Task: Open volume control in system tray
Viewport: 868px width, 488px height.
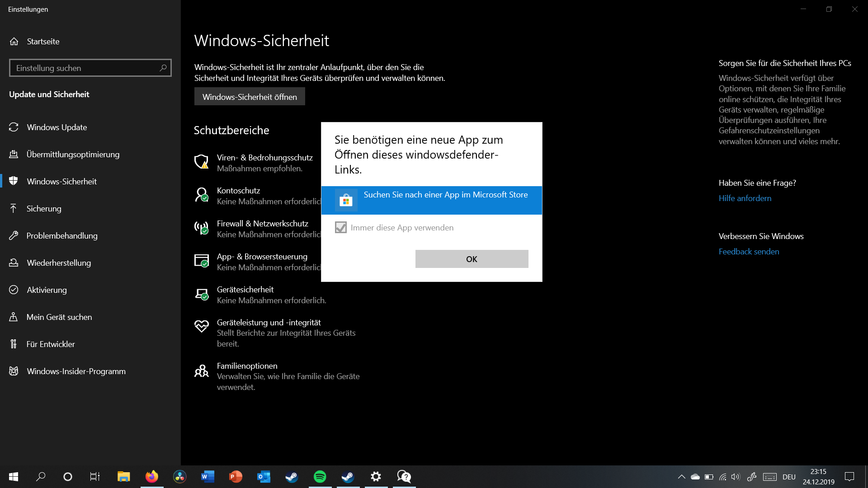Action: pyautogui.click(x=736, y=477)
